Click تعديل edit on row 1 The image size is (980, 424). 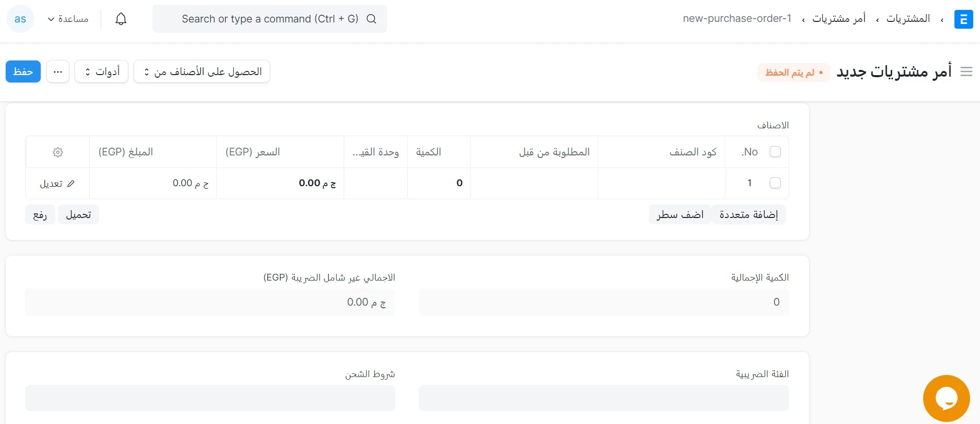(57, 184)
